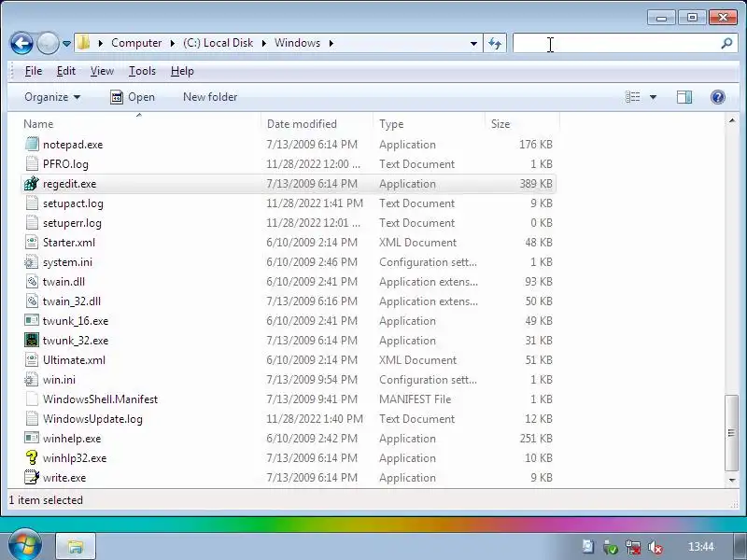
Task: Open the Windows Start orb
Action: (25, 545)
